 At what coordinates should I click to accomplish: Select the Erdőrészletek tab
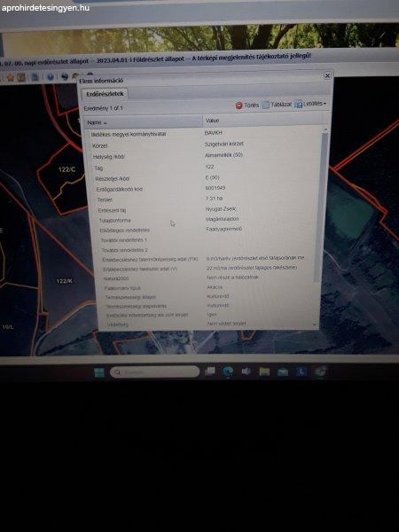click(105, 94)
